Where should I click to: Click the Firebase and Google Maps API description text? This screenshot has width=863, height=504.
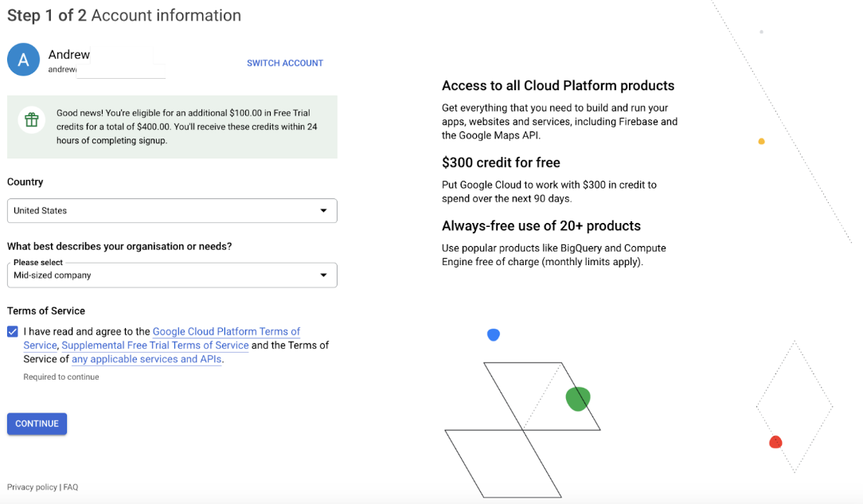click(x=560, y=122)
